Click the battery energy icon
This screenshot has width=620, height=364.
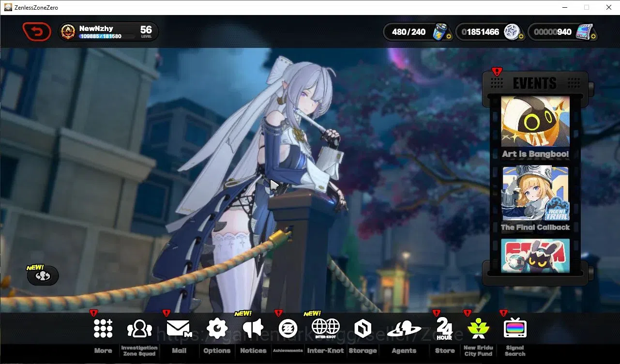click(440, 32)
